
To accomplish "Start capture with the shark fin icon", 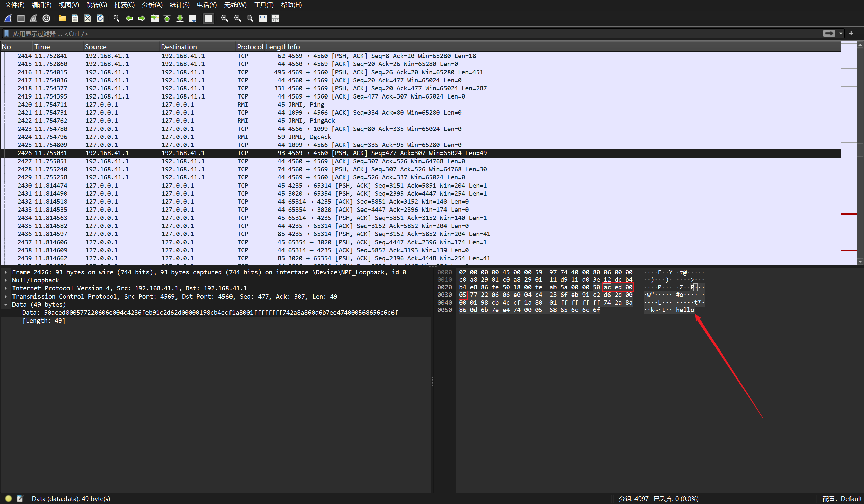I will click(8, 18).
